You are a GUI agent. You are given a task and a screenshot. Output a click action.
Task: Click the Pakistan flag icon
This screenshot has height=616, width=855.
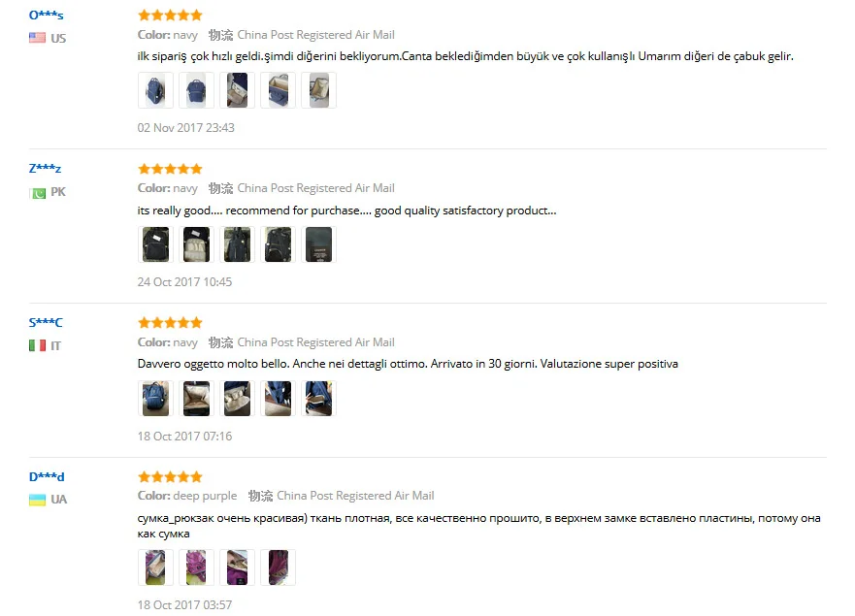37,193
